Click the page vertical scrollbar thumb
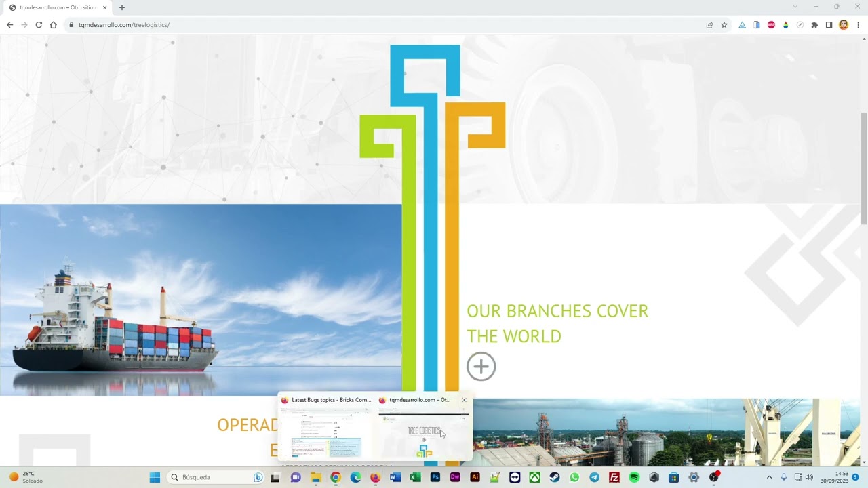The image size is (868, 488). pos(864,168)
